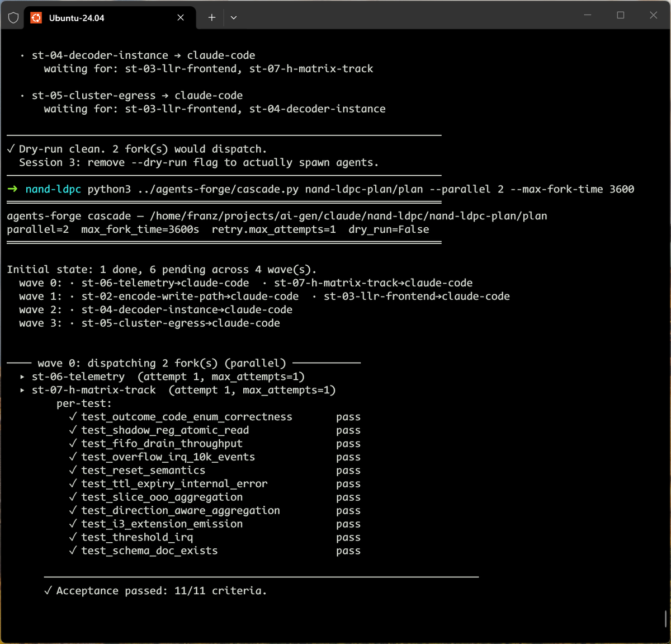Click 'st-04-decoder-instance→claude-code' in wave 2
The width and height of the screenshot is (671, 644).
click(x=187, y=310)
